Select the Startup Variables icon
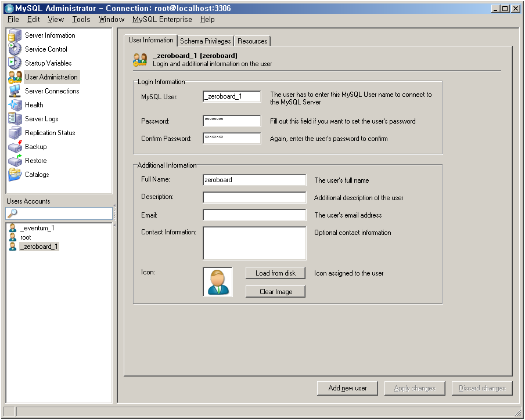The width and height of the screenshot is (525, 420). (x=15, y=63)
